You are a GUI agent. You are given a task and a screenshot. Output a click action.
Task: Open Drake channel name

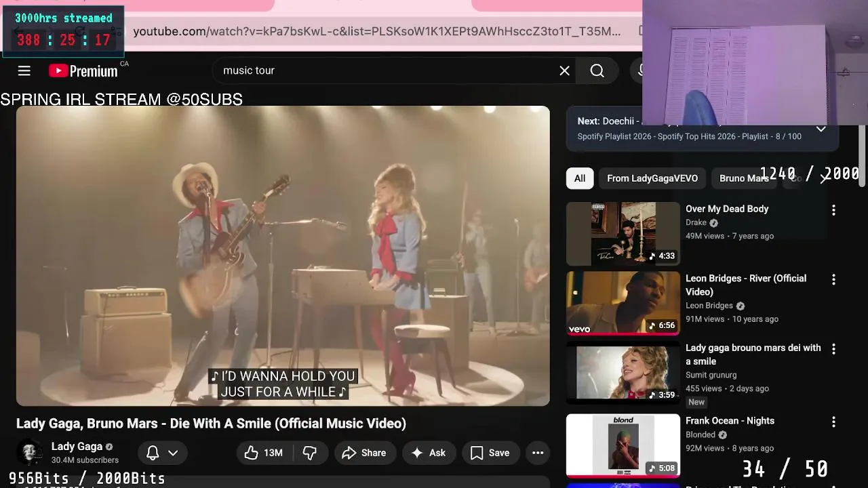pyautogui.click(x=696, y=222)
